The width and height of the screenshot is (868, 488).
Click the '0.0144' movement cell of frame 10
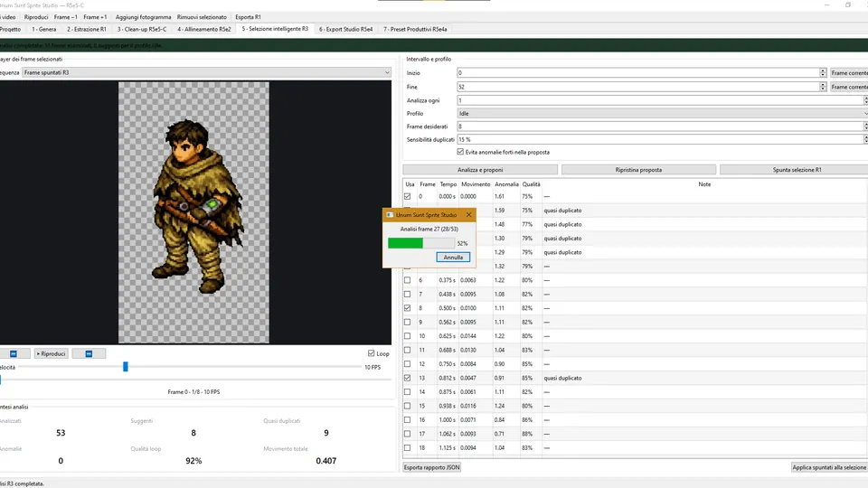click(467, 336)
